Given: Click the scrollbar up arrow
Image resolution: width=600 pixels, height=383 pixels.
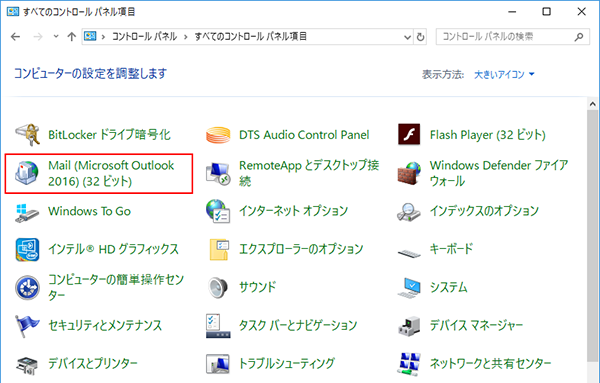Looking at the screenshot, I should 593,104.
